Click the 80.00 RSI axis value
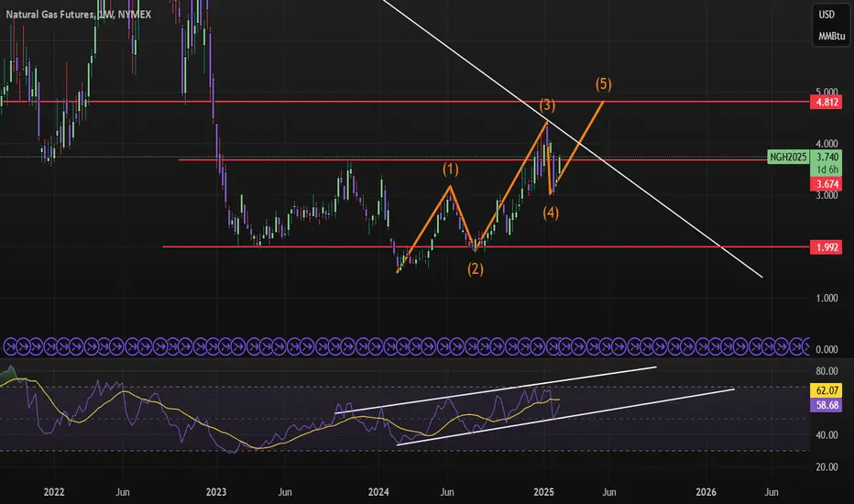The width and height of the screenshot is (854, 504). point(827,371)
